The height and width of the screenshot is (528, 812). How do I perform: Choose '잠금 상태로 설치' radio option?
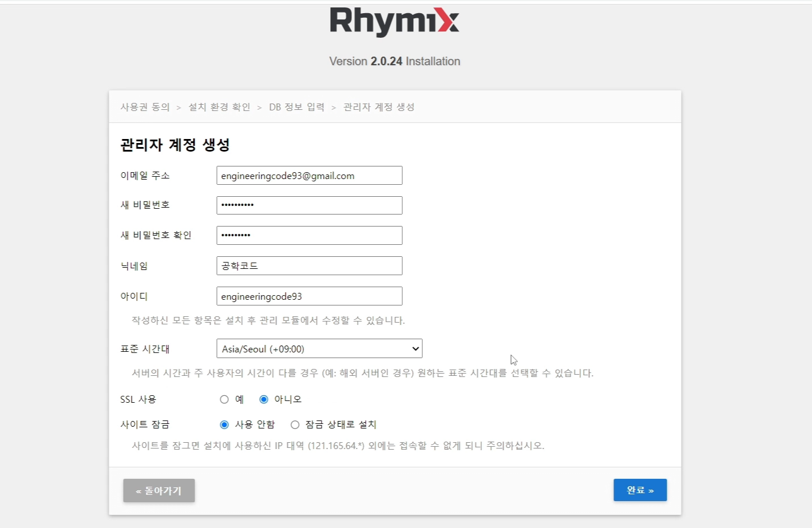click(x=295, y=424)
